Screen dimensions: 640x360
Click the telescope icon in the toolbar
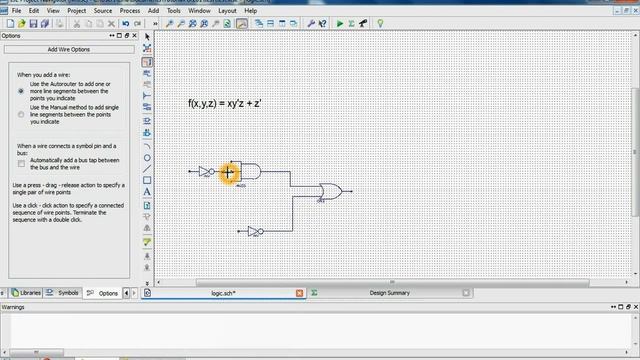(363, 24)
